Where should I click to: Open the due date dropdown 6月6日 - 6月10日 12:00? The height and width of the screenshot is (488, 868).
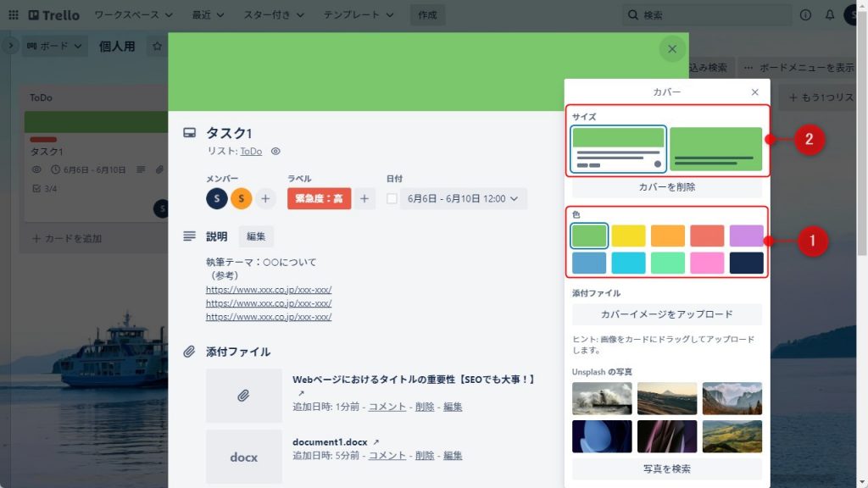coord(463,198)
